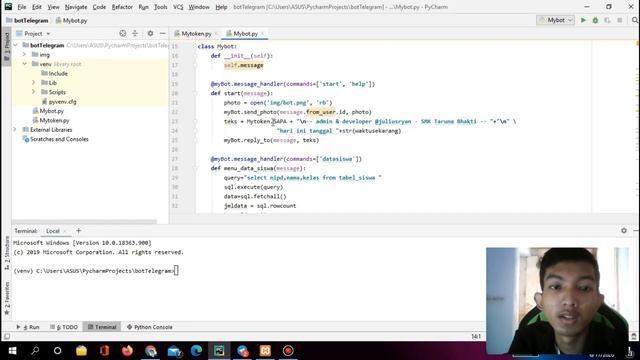The image size is (640, 360).
Task: Select the Mybot.py editor tab
Action: [x=245, y=33]
